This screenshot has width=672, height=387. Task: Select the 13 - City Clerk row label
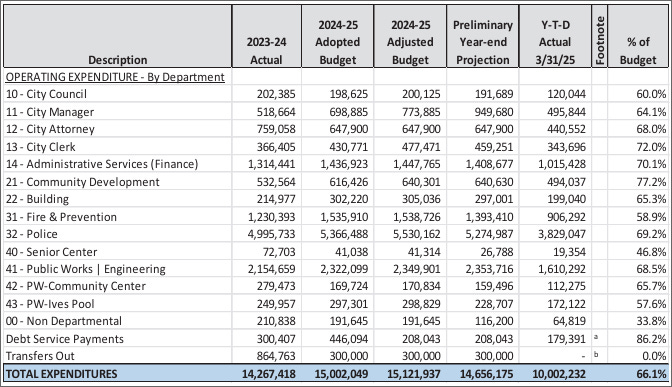click(41, 147)
